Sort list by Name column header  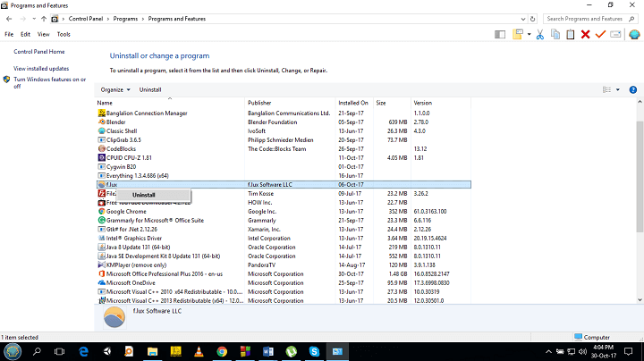(170, 103)
